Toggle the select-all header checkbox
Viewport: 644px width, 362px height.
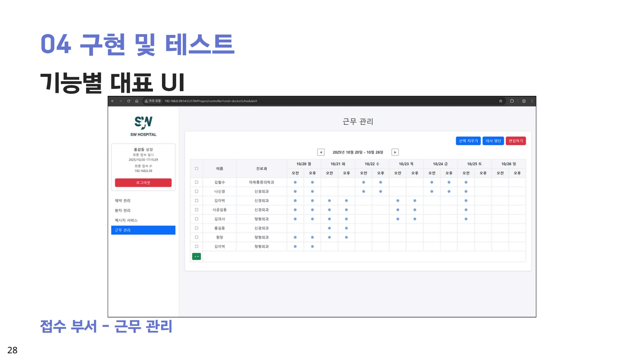pyautogui.click(x=197, y=169)
